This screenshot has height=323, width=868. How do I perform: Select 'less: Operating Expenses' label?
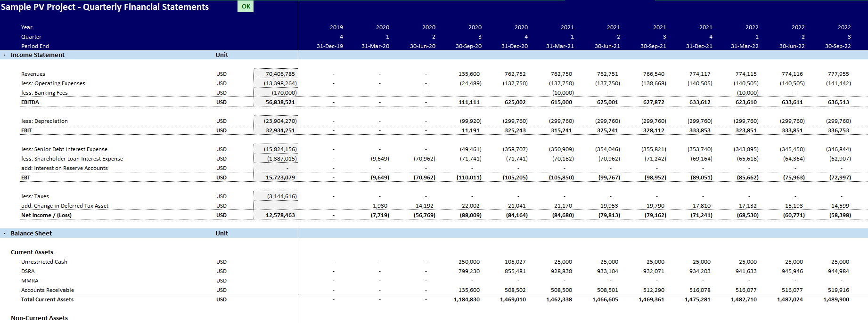53,83
